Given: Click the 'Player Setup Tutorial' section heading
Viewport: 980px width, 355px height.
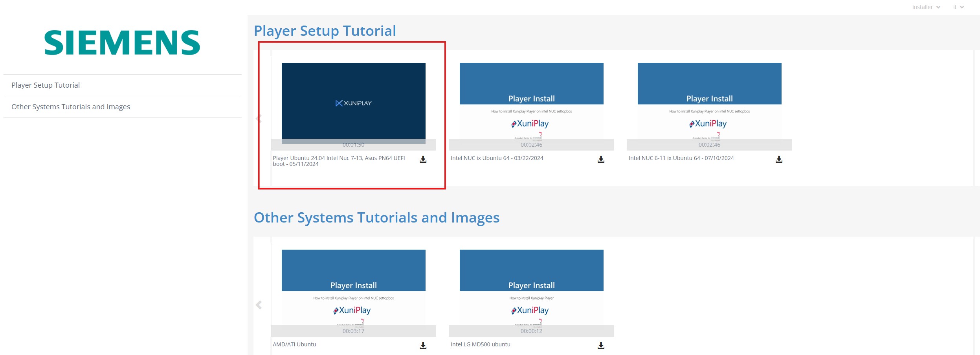Looking at the screenshot, I should (325, 31).
